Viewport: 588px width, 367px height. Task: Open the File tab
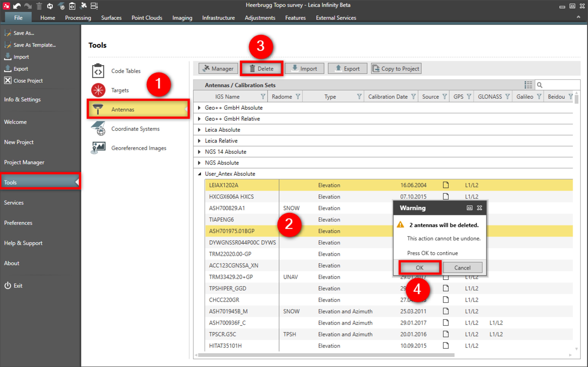pos(18,18)
